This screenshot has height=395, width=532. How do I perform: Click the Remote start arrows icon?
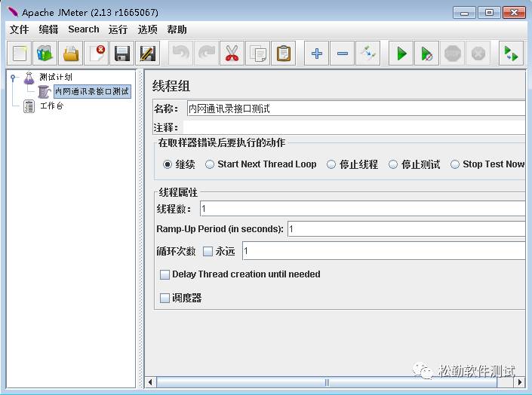pos(512,54)
